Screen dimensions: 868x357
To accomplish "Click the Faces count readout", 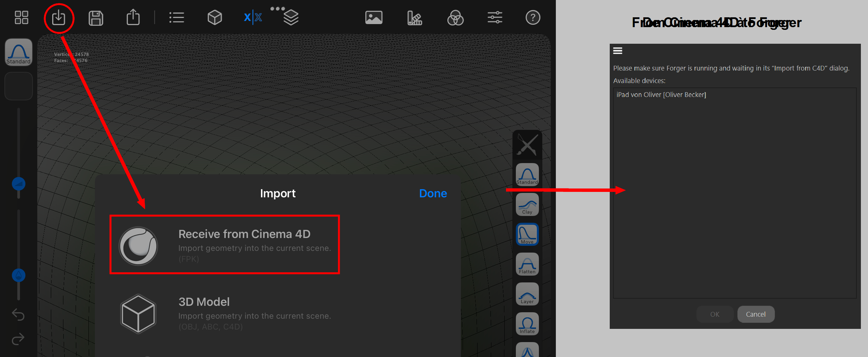I will click(71, 60).
